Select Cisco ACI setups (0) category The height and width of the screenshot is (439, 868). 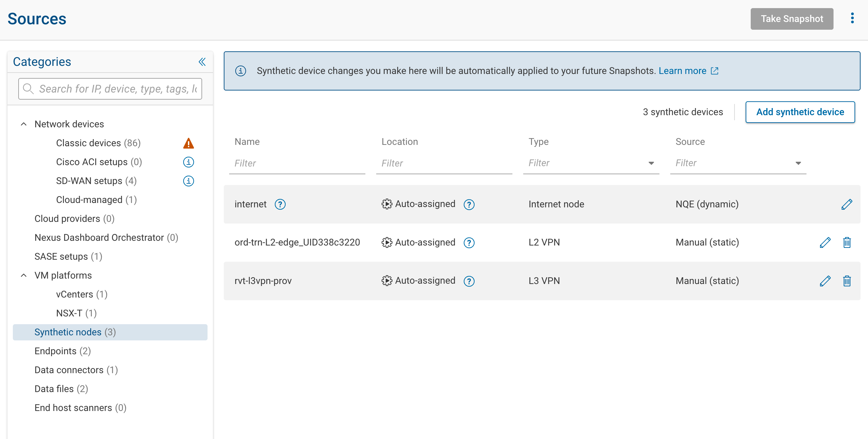click(x=99, y=162)
